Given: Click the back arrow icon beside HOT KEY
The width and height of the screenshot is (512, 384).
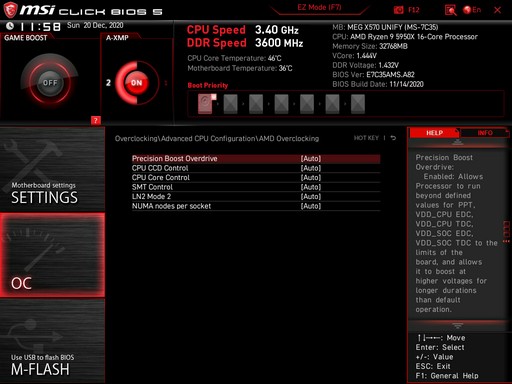Looking at the screenshot, I should click(393, 138).
